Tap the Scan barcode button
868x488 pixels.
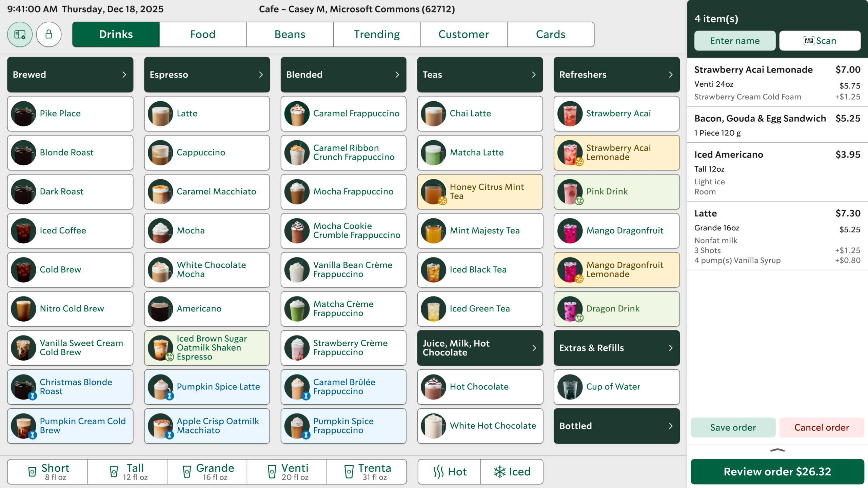(820, 41)
